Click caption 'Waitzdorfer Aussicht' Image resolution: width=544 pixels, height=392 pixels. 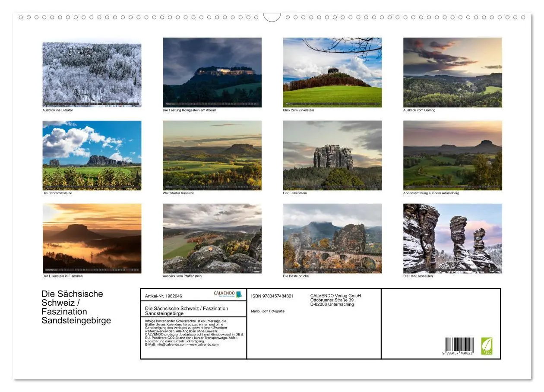[178, 193]
